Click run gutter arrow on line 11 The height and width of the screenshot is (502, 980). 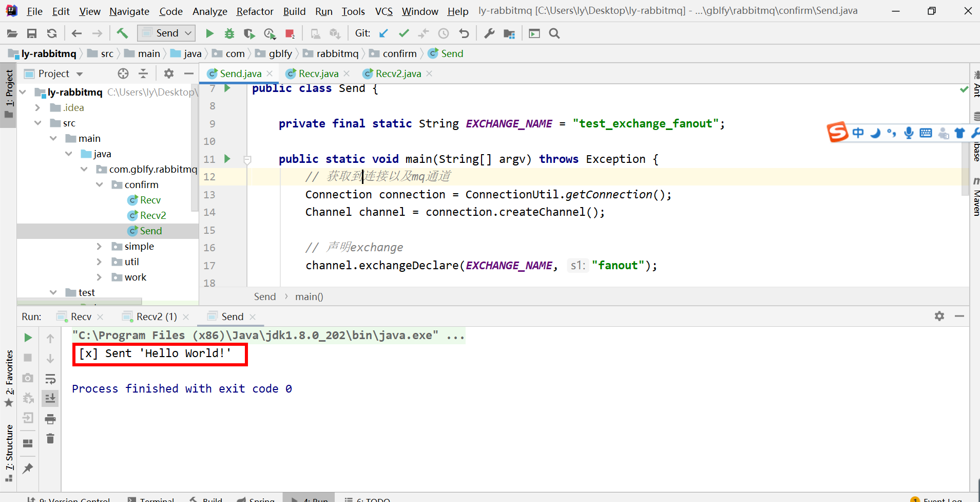click(x=227, y=159)
